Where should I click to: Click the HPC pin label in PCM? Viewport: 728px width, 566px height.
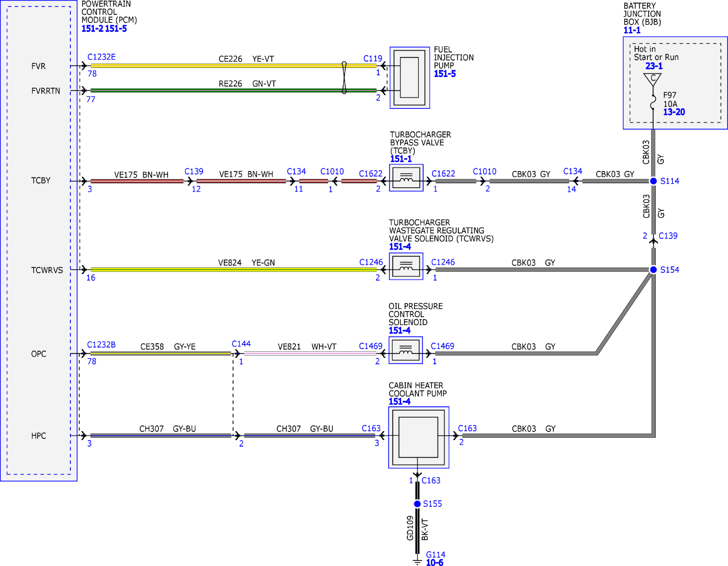click(x=39, y=436)
